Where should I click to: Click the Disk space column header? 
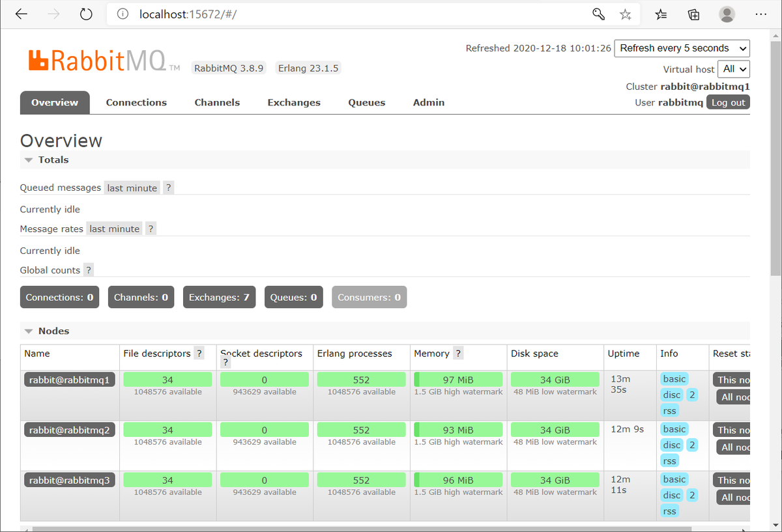point(534,354)
